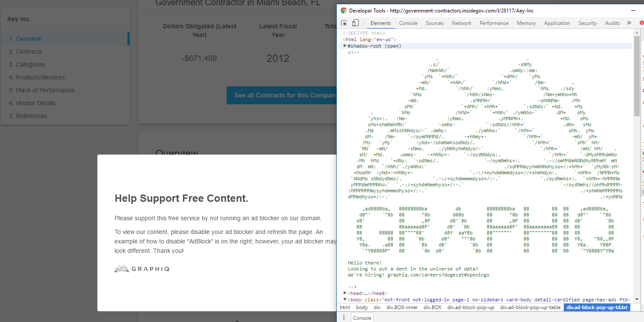
Task: Expand the #shadow-root (open) node
Action: click(345, 46)
